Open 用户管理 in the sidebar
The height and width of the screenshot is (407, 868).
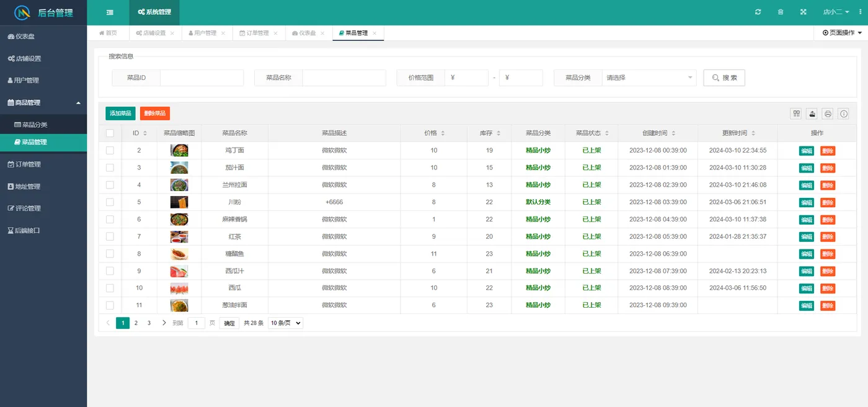[x=43, y=80]
